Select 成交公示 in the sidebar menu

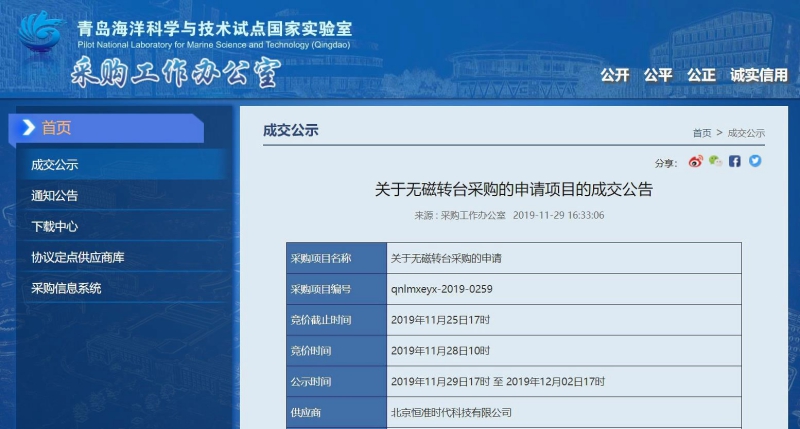54,165
